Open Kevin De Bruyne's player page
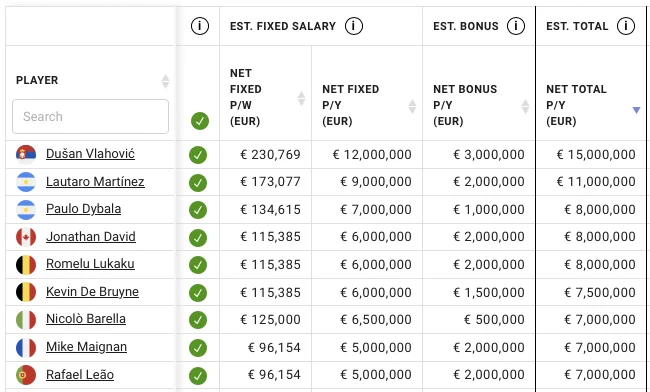This screenshot has width=650, height=392. tap(92, 292)
